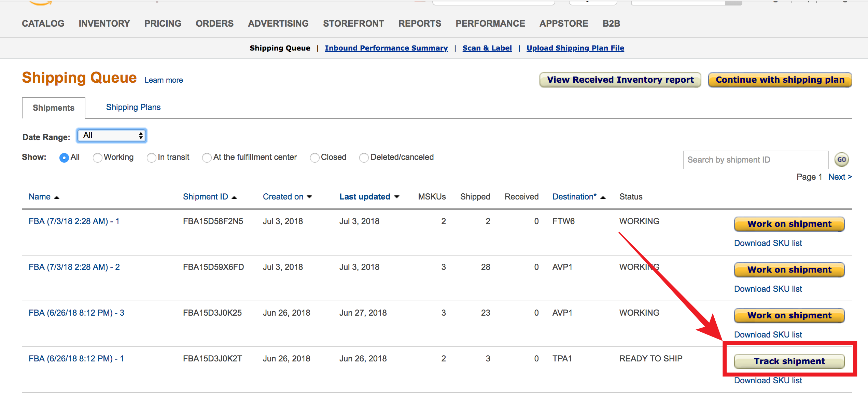Image resolution: width=868 pixels, height=399 pixels.
Task: Select the All radio button
Action: coord(64,157)
